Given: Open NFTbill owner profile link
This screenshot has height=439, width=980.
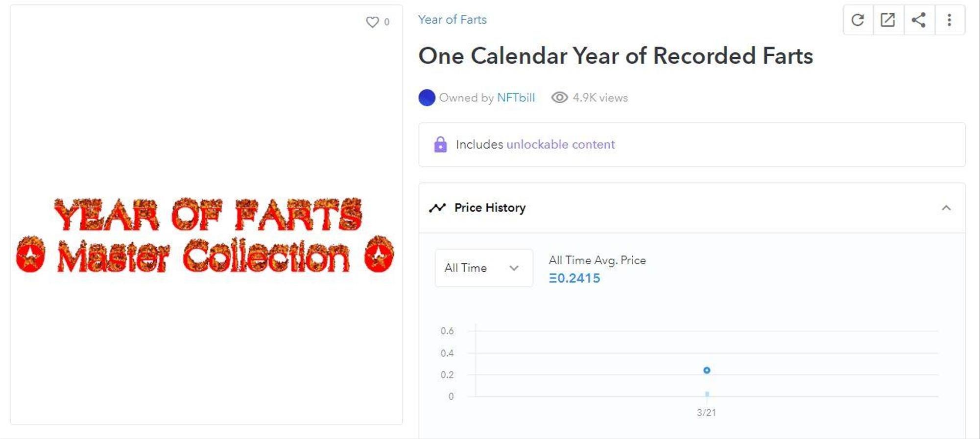Looking at the screenshot, I should [x=516, y=98].
